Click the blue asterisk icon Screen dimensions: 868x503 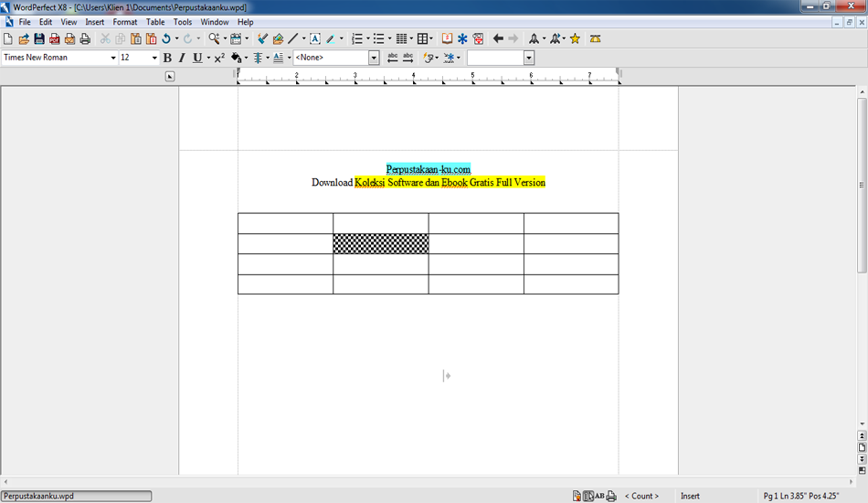462,38
